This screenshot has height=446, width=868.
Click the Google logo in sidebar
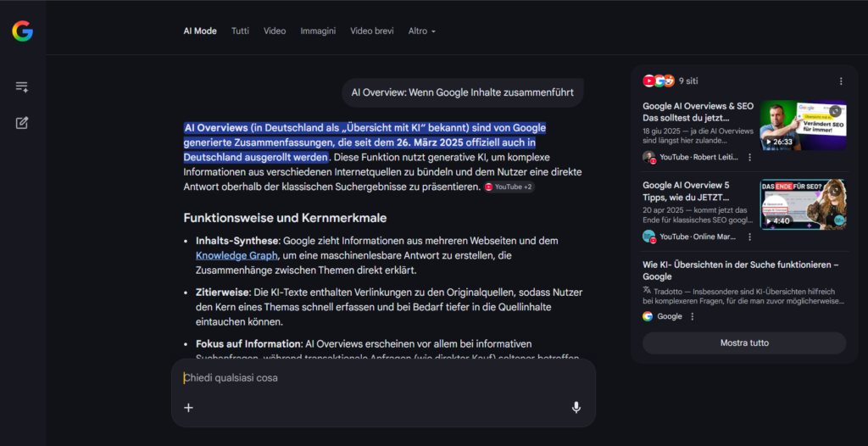[x=23, y=31]
